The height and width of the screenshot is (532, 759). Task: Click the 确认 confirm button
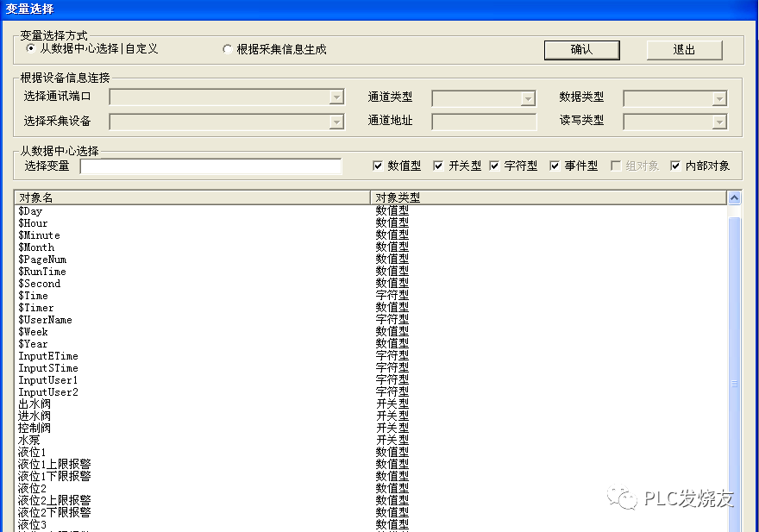point(580,49)
